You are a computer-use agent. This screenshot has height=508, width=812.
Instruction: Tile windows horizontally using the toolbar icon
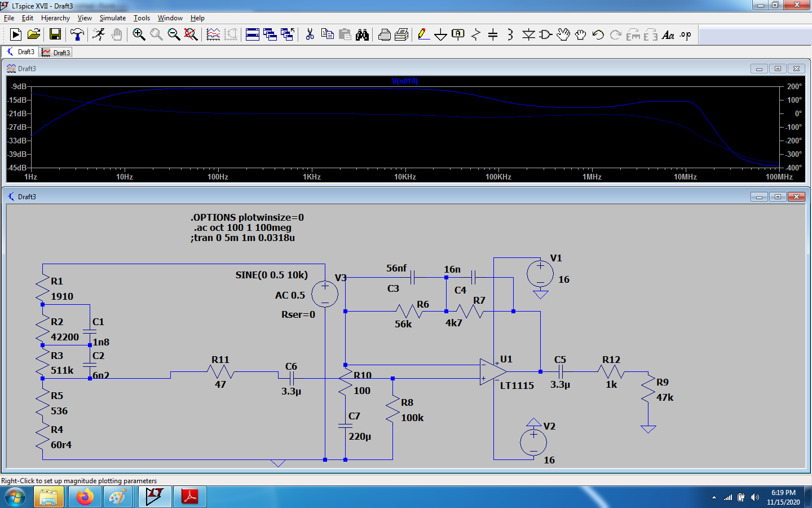coord(253,35)
